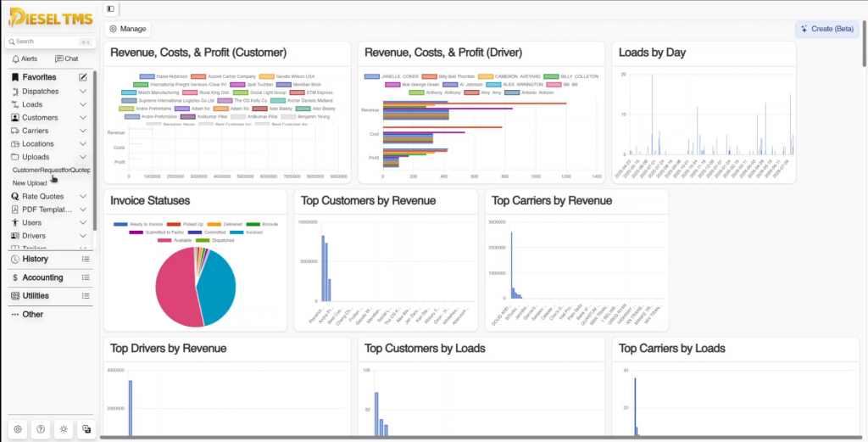Click the Rate Quotes Q icon
This screenshot has height=442, width=868.
point(15,196)
